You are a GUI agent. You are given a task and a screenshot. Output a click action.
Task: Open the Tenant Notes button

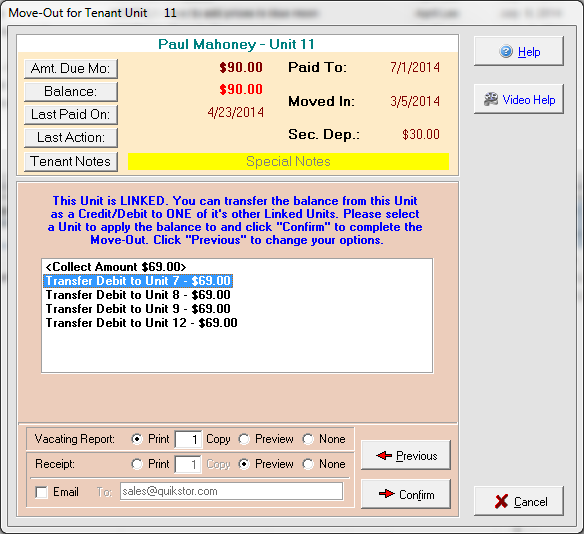(71, 161)
